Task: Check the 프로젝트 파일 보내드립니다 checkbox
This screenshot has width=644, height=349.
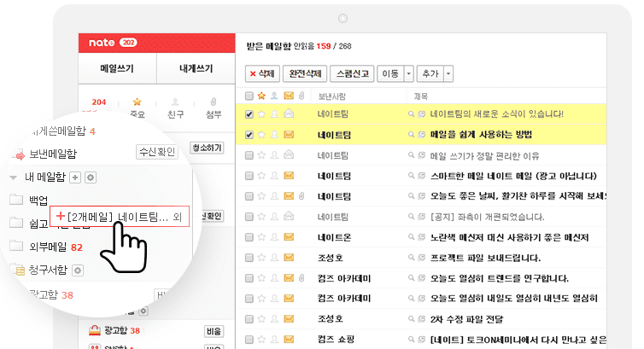Action: (x=249, y=258)
